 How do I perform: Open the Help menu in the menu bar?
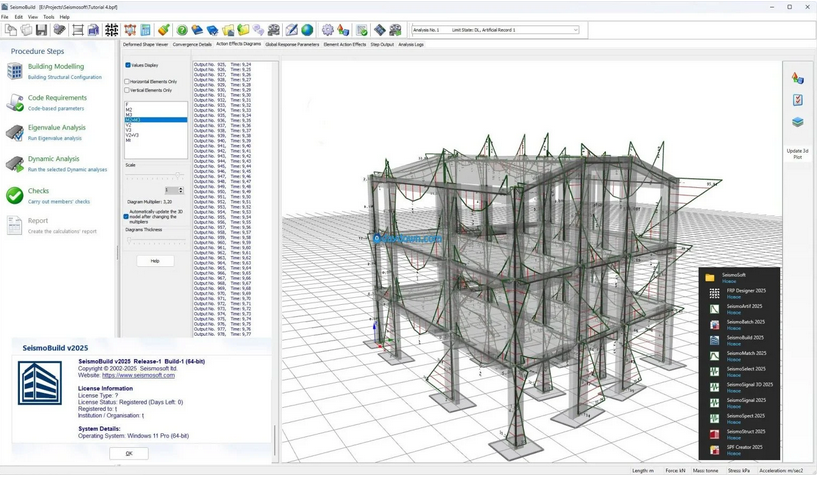[65, 17]
